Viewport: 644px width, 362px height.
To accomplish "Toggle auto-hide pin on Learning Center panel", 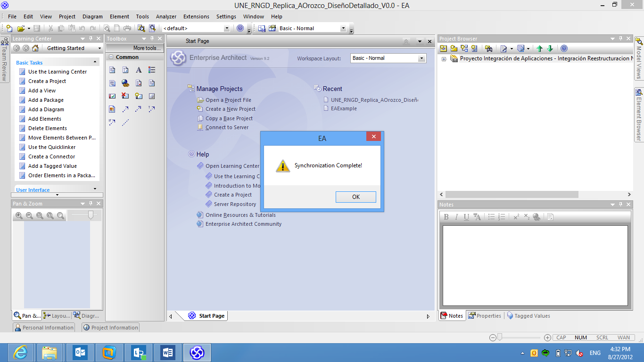I will tap(91, 39).
